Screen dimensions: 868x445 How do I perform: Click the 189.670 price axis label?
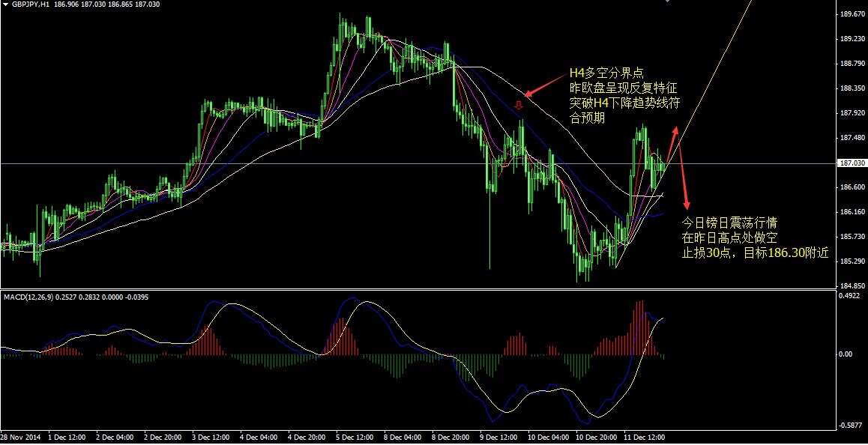click(853, 14)
